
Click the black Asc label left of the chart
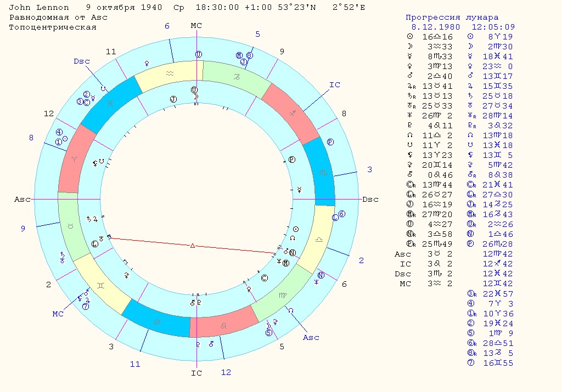tap(22, 200)
